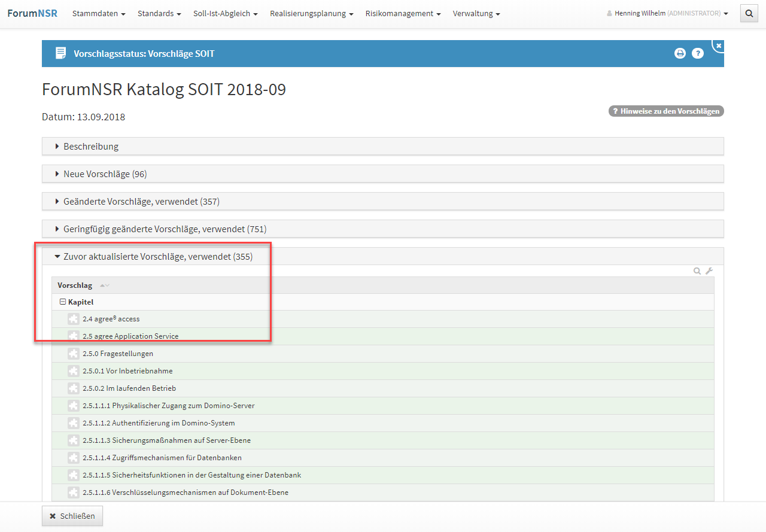Click the print icon in blue header
The height and width of the screenshot is (532, 766).
(x=680, y=53)
